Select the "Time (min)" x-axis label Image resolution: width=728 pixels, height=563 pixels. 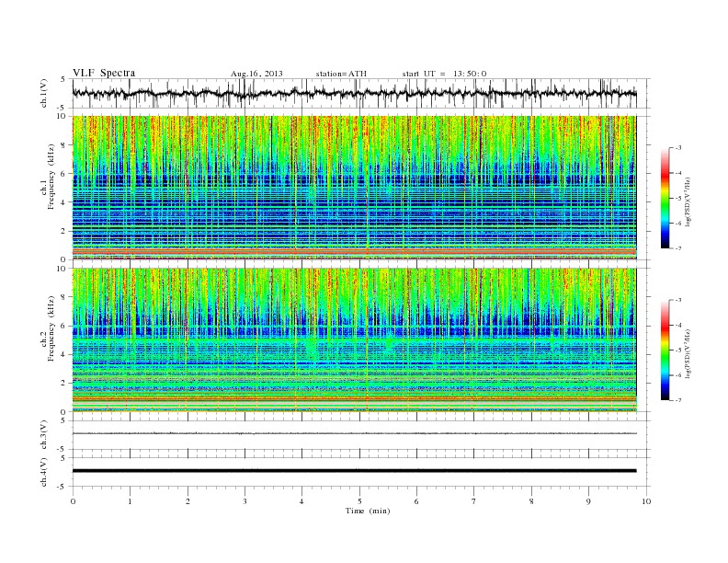coord(368,511)
